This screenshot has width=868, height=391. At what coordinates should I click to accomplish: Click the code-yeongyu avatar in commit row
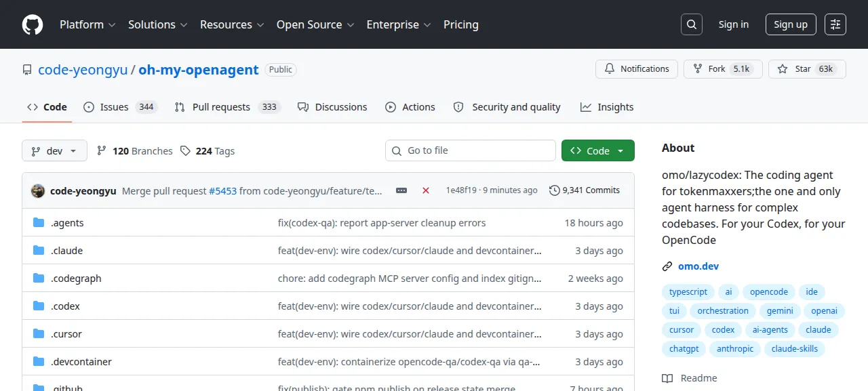pos(38,190)
